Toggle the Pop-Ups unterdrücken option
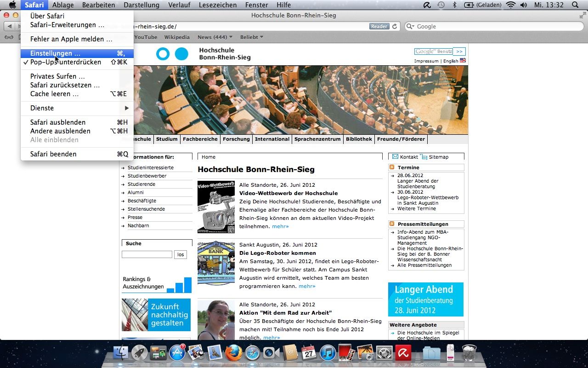 pyautogui.click(x=66, y=62)
